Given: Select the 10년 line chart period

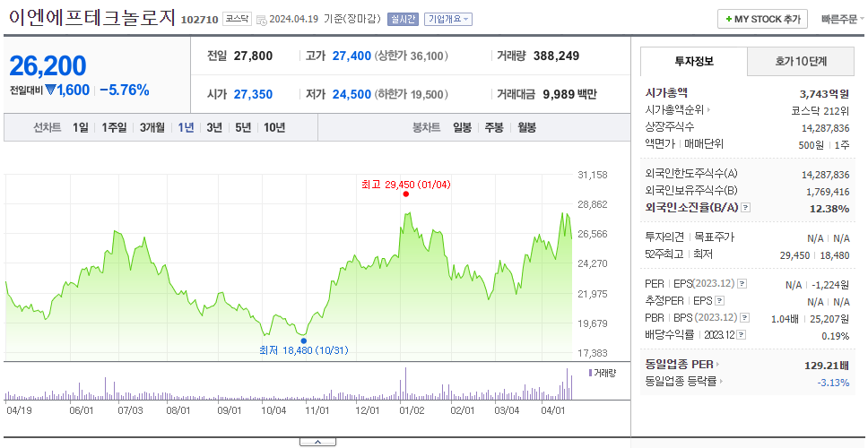Looking at the screenshot, I should pos(274,128).
